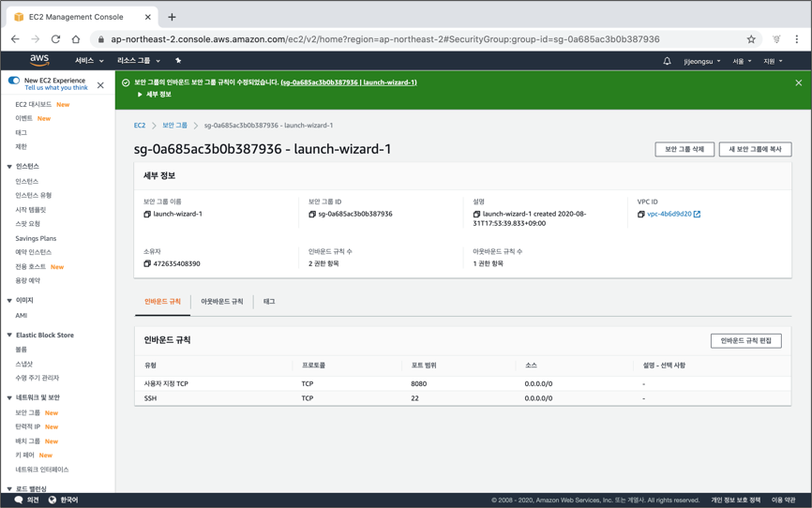
Task: Click the Tell us what you think link
Action: (x=56, y=88)
